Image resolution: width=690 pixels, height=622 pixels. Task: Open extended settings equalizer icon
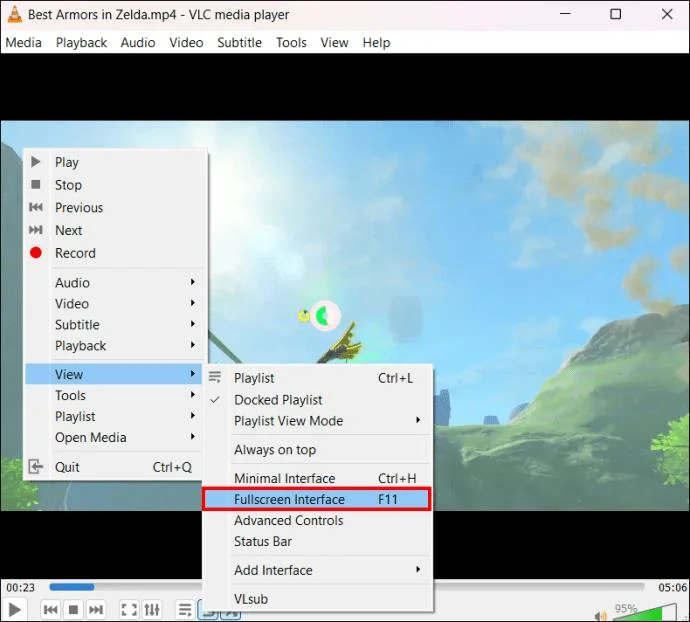pyautogui.click(x=152, y=610)
